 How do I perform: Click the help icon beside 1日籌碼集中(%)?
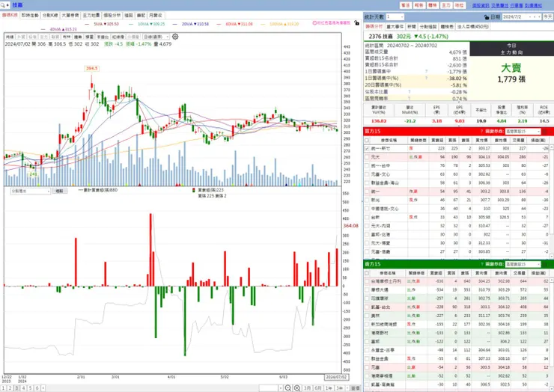click(427, 78)
